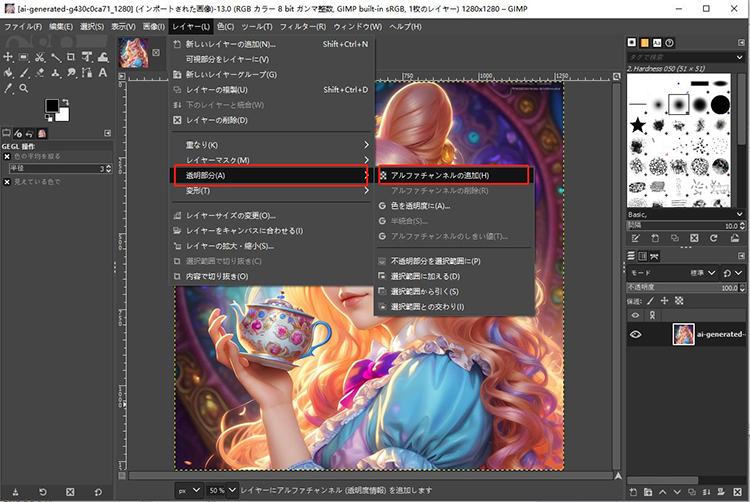Choose New Layer menu item
This screenshot has width=750, height=502.
pos(271,44)
